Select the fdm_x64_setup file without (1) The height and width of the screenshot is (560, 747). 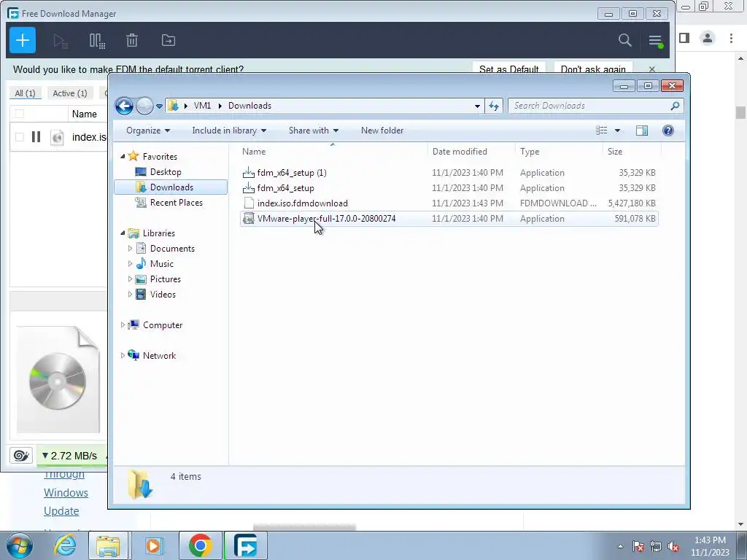[x=449, y=188]
